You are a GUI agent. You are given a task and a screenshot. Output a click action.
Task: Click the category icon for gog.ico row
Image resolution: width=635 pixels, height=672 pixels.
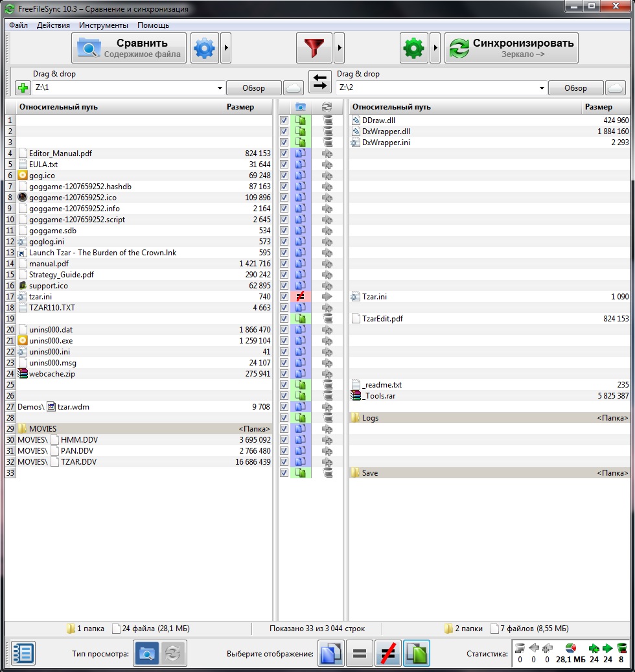coord(301,175)
